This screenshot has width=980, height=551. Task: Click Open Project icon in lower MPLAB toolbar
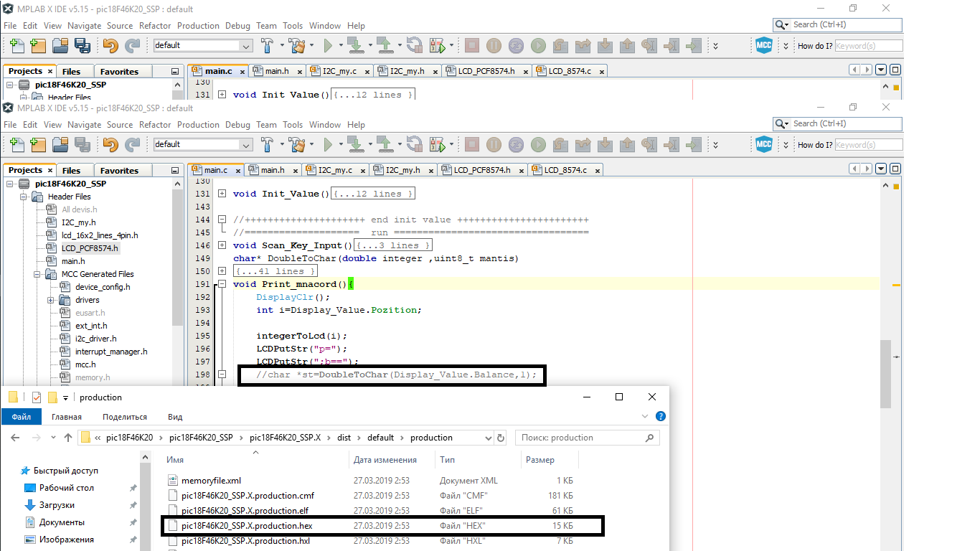pyautogui.click(x=60, y=144)
